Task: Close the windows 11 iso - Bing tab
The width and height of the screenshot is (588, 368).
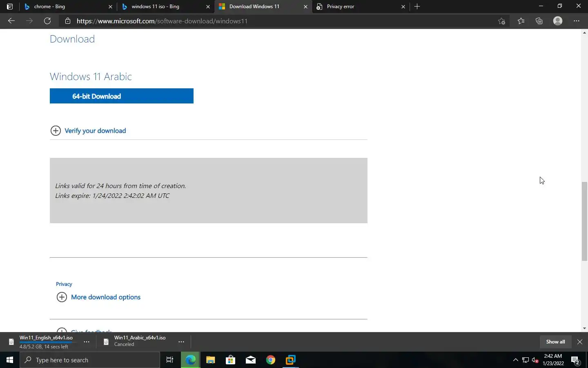Action: coord(208,7)
